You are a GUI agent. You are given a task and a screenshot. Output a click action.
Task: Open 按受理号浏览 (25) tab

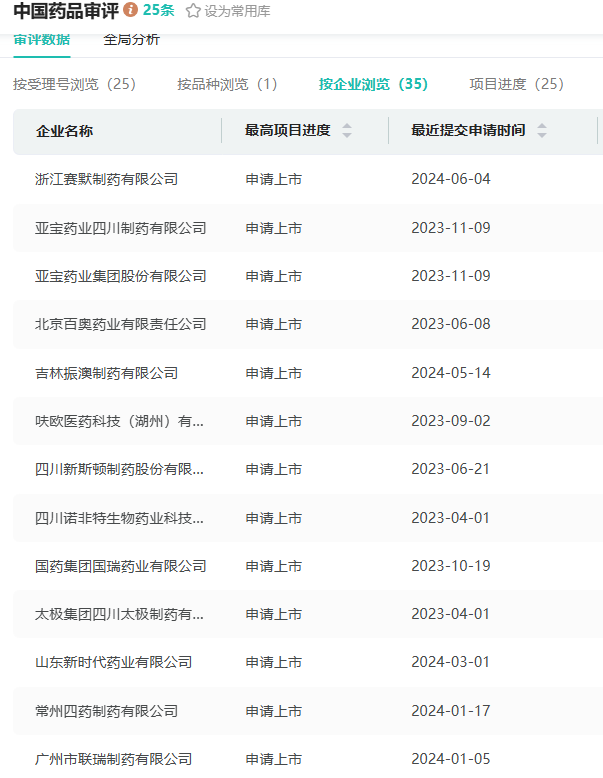click(74, 84)
